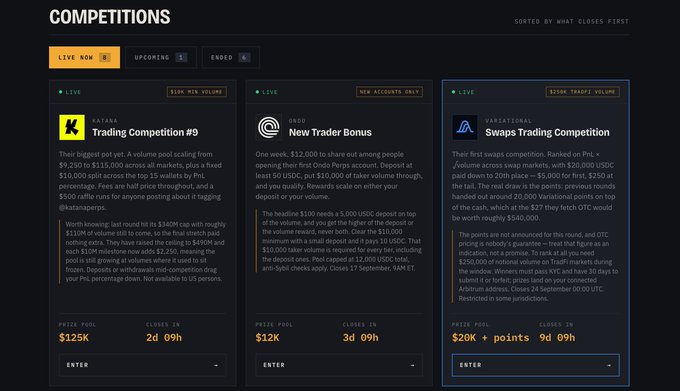The height and width of the screenshot is (391, 680).
Task: Click the 2d 09h closing countdown
Action: [x=164, y=337]
